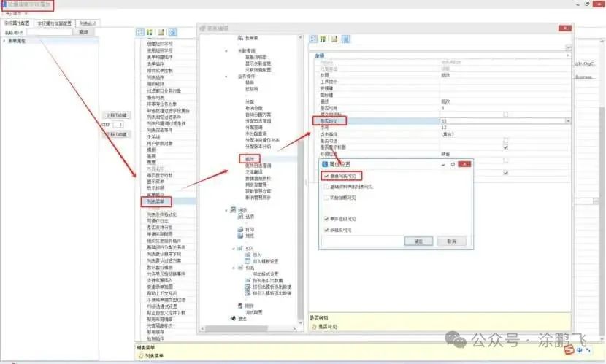This screenshot has height=364, width=606.
Task: Click the 列表菜单 property row
Action: coord(169,201)
